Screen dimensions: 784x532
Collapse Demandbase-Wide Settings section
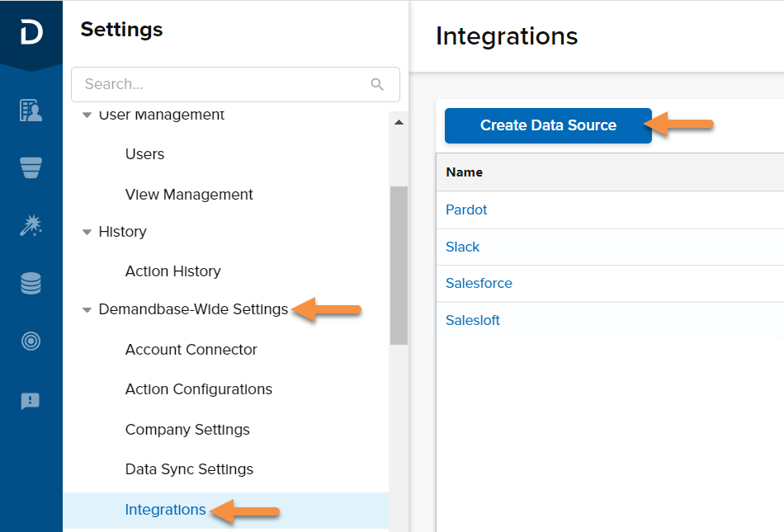(x=87, y=309)
